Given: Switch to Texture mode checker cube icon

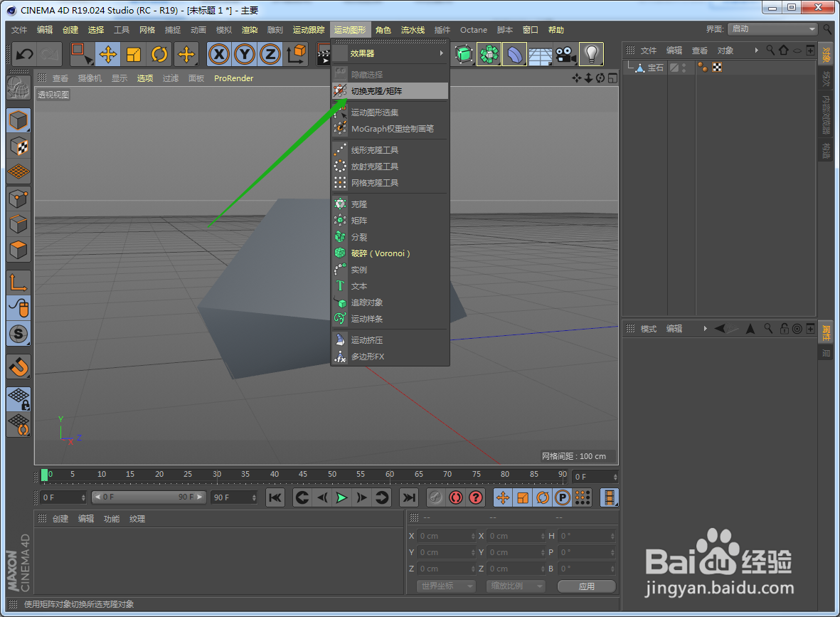Looking at the screenshot, I should [x=18, y=146].
